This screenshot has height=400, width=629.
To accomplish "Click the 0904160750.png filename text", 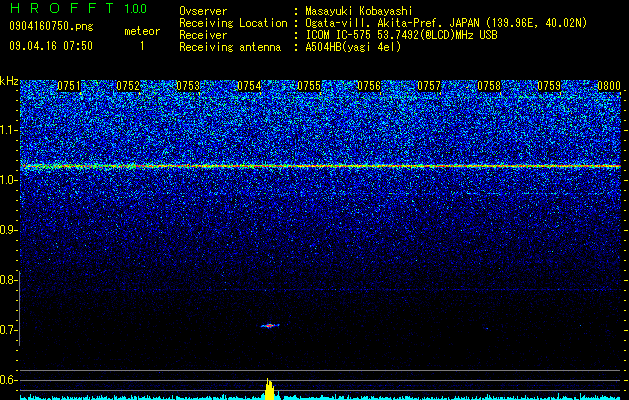I will (x=51, y=26).
